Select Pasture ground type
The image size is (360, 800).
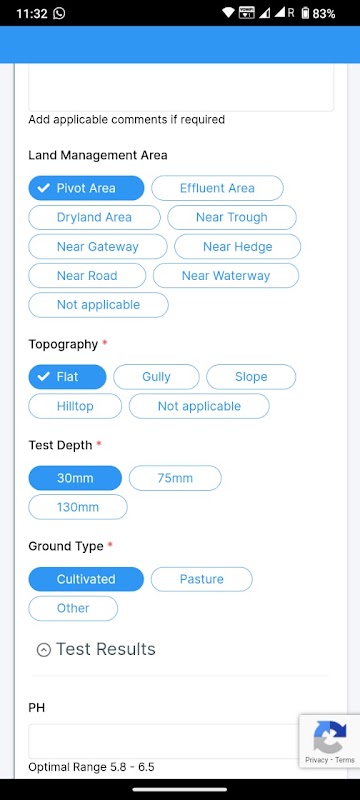pyautogui.click(x=201, y=579)
